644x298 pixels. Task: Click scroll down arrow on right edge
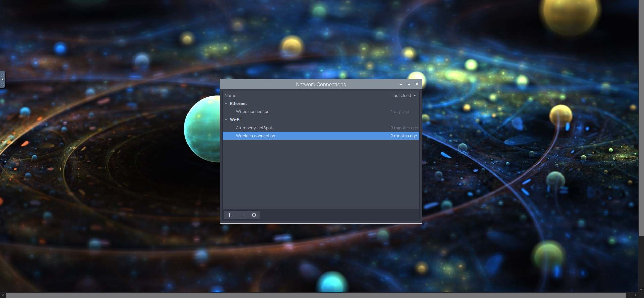coord(641,289)
